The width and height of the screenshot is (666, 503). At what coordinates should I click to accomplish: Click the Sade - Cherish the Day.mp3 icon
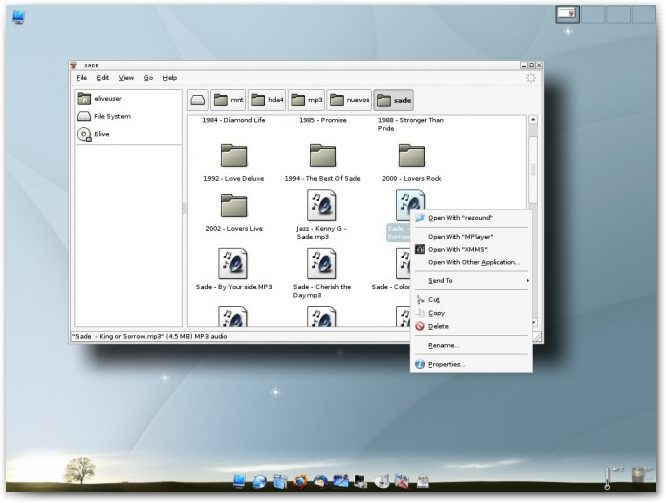322,264
